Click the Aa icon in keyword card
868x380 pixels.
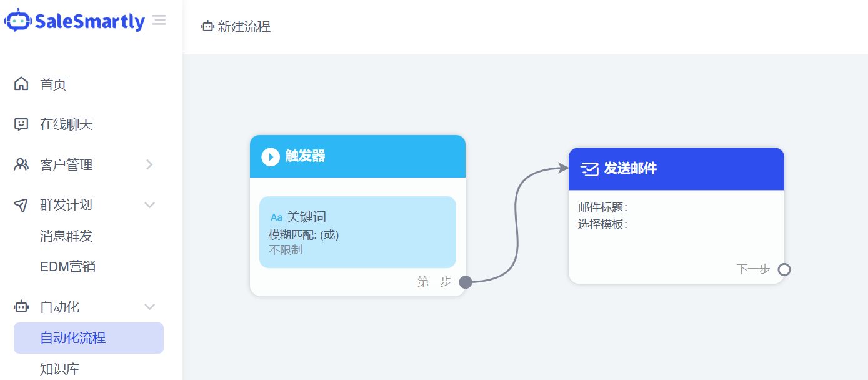tap(276, 217)
